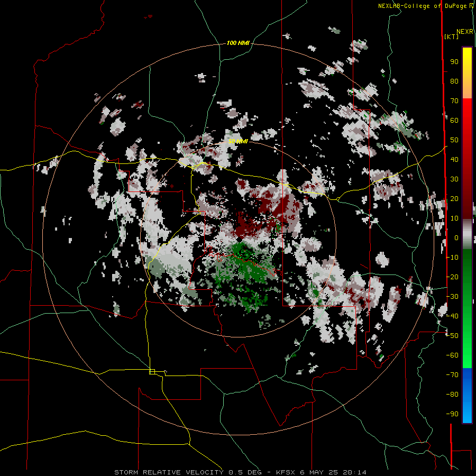The width and height of the screenshot is (476, 476).
Task: Click the [KT] units label
Action: point(452,36)
